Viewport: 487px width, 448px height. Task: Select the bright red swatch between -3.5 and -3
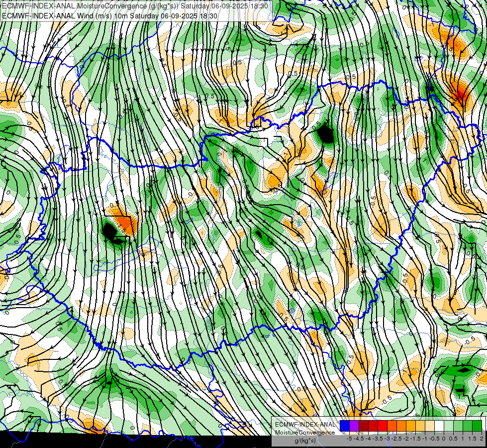[383, 426]
